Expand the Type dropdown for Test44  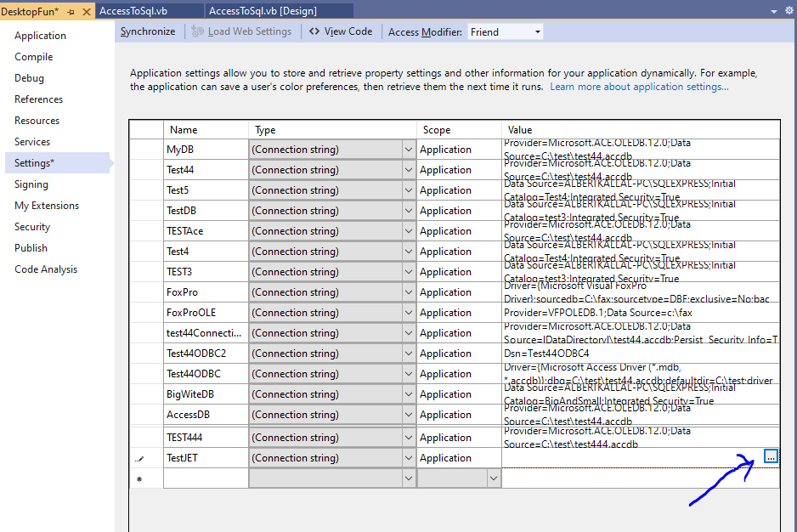pyautogui.click(x=408, y=170)
